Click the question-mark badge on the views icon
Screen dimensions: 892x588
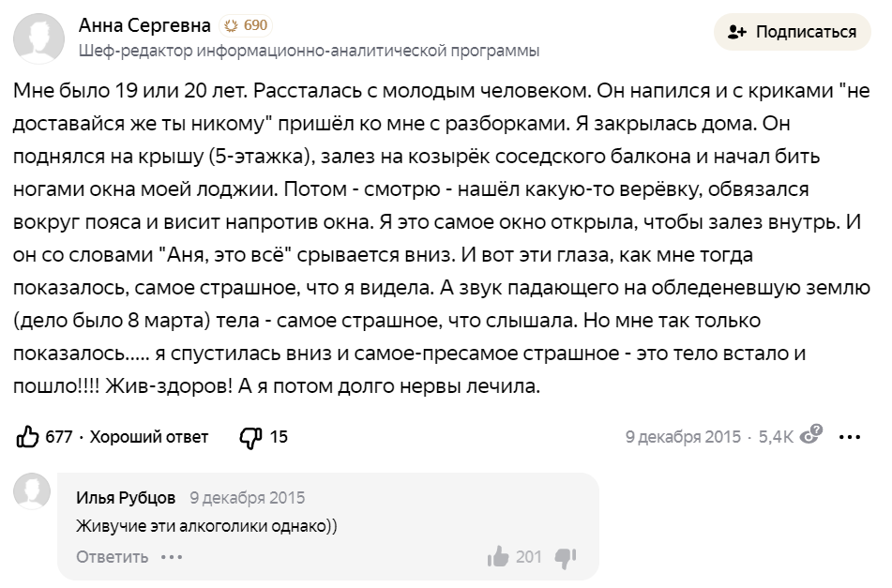(815, 428)
